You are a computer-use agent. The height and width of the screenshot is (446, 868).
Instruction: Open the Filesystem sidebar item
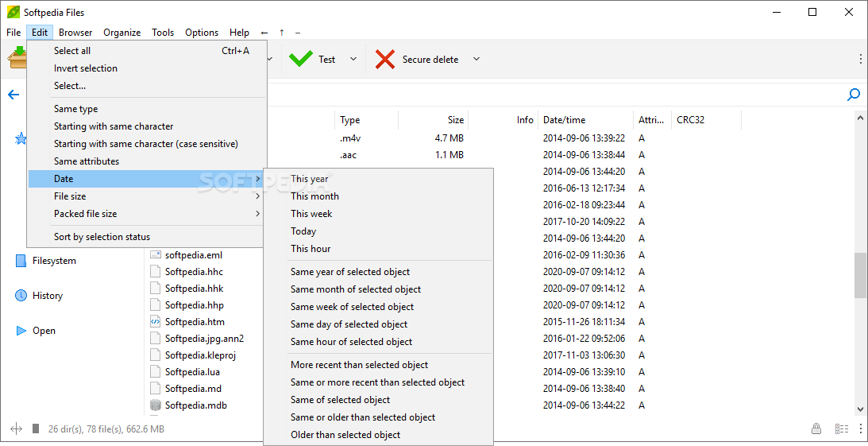tap(46, 261)
